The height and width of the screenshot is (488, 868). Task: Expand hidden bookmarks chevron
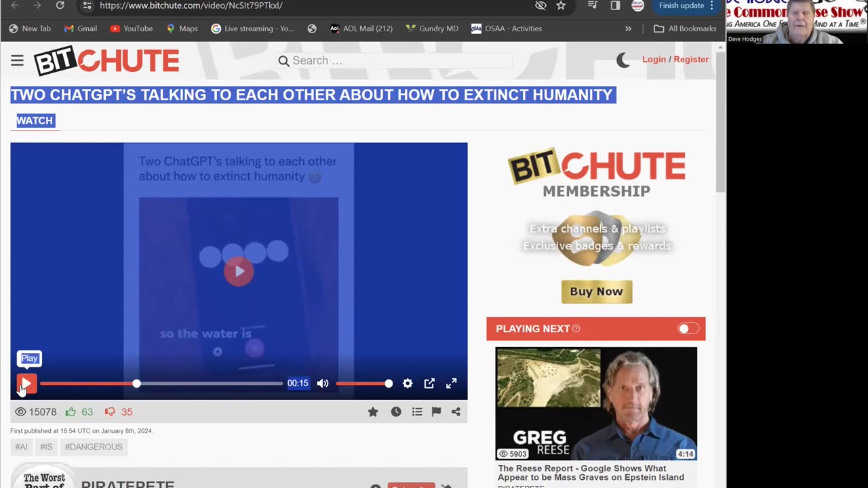click(628, 28)
